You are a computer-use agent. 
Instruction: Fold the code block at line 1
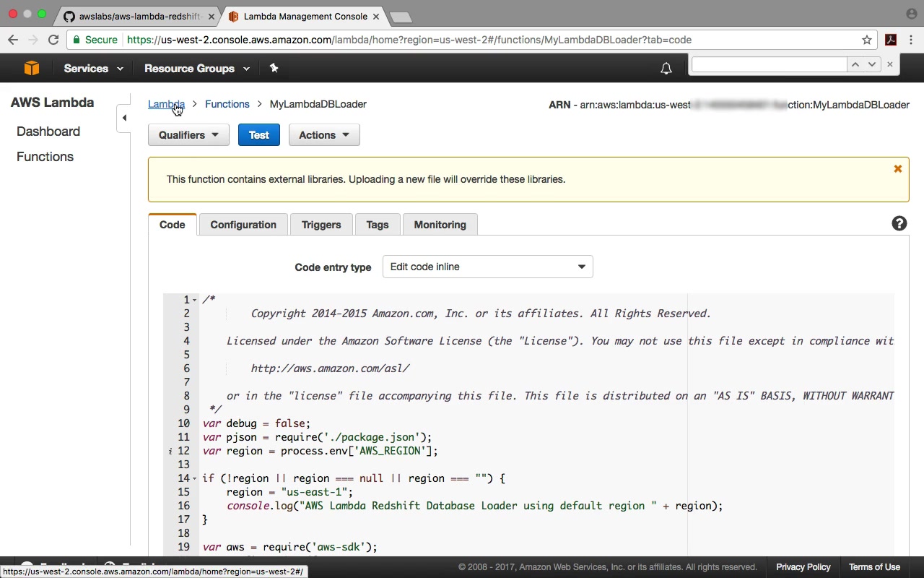pyautogui.click(x=195, y=300)
